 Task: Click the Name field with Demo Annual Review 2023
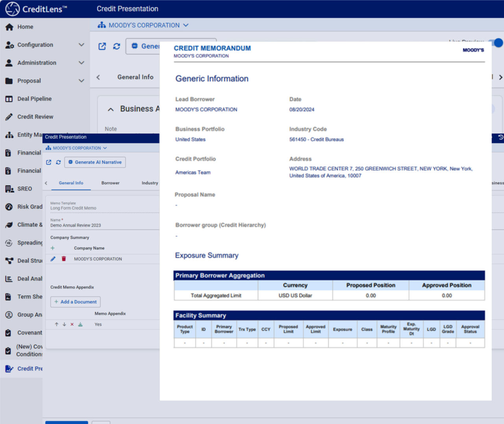click(x=76, y=225)
